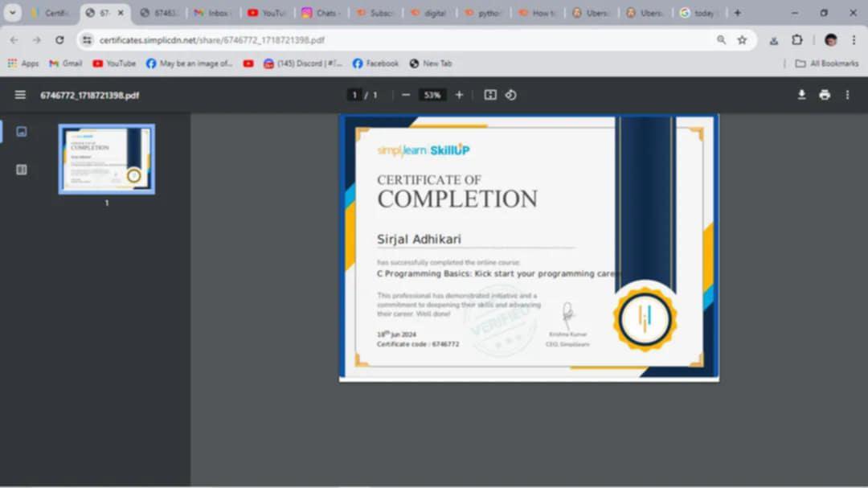Edit the current page number field
The image size is (868, 488).
[x=354, y=95]
